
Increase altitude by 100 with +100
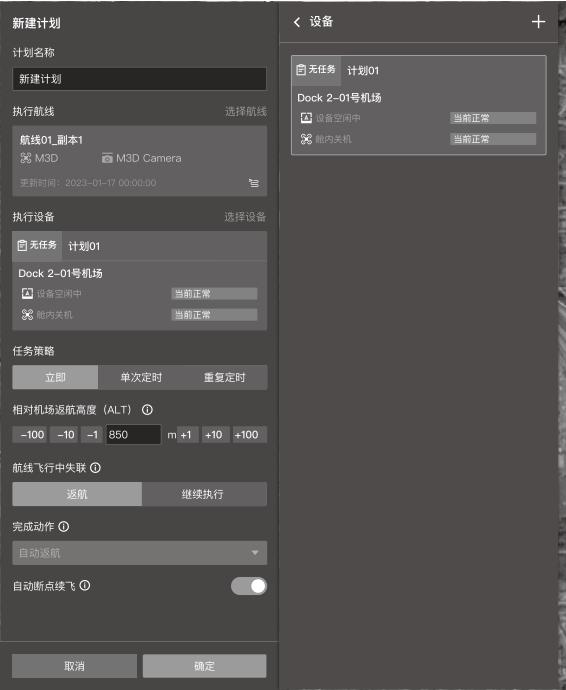click(x=250, y=435)
